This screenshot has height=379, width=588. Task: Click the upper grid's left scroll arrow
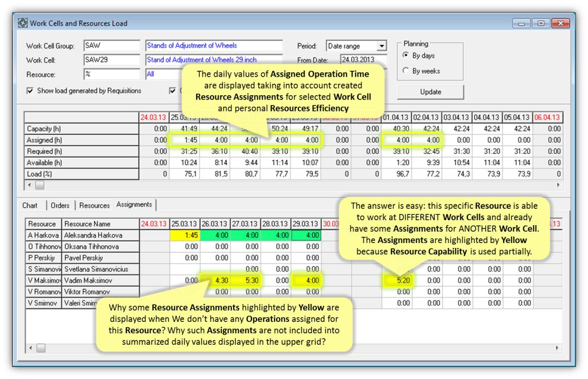point(30,185)
